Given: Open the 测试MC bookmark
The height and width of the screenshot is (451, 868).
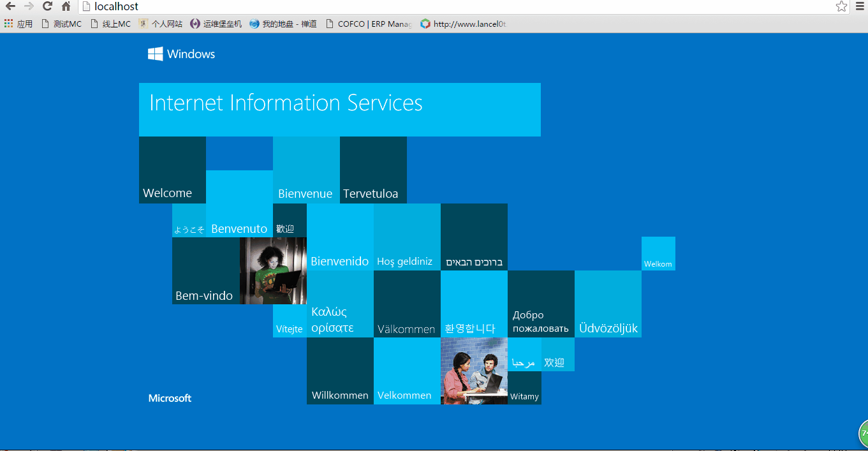Looking at the screenshot, I should pyautogui.click(x=61, y=24).
